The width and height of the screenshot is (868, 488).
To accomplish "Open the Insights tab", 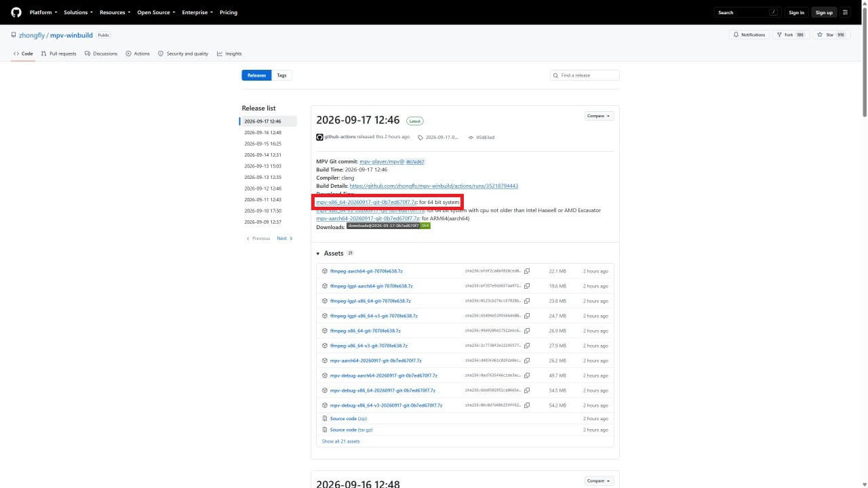I will [x=229, y=54].
